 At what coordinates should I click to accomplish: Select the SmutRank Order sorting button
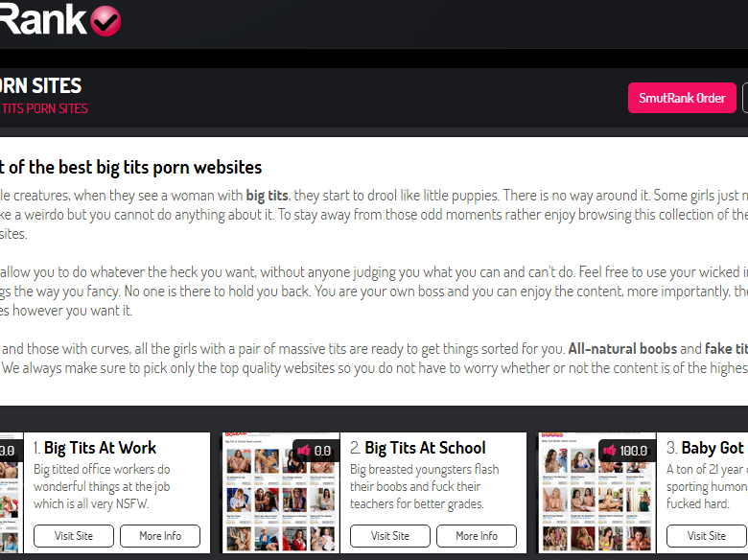tap(682, 98)
